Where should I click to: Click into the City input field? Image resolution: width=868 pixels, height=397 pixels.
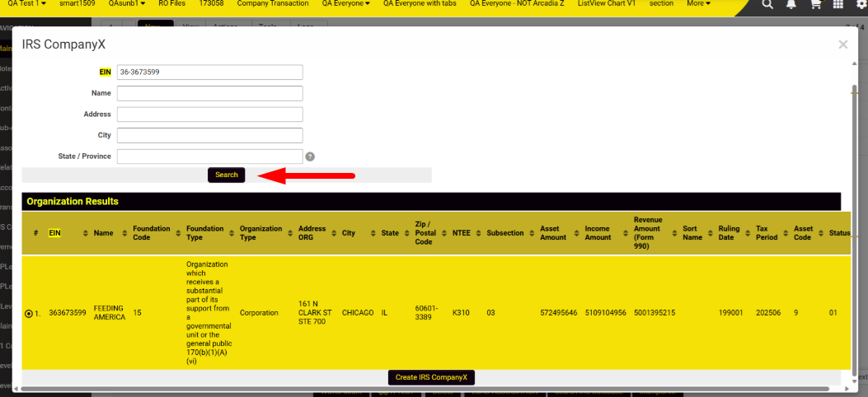click(210, 135)
